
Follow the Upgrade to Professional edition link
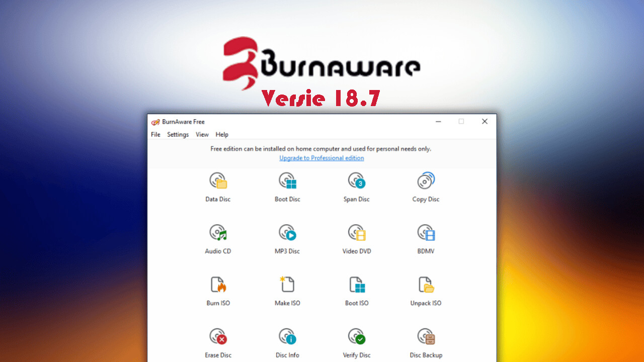coord(321,158)
